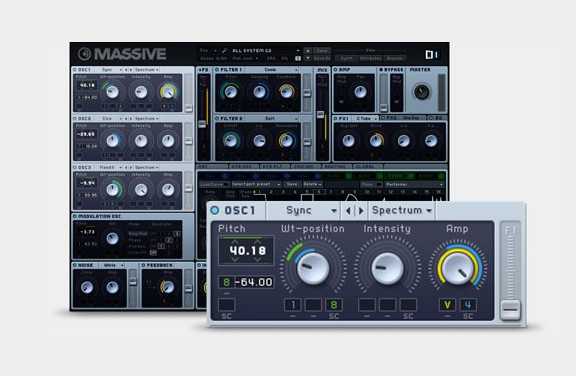Click the enlarged Intensity knob
This screenshot has height=376, width=576.
coord(387,268)
